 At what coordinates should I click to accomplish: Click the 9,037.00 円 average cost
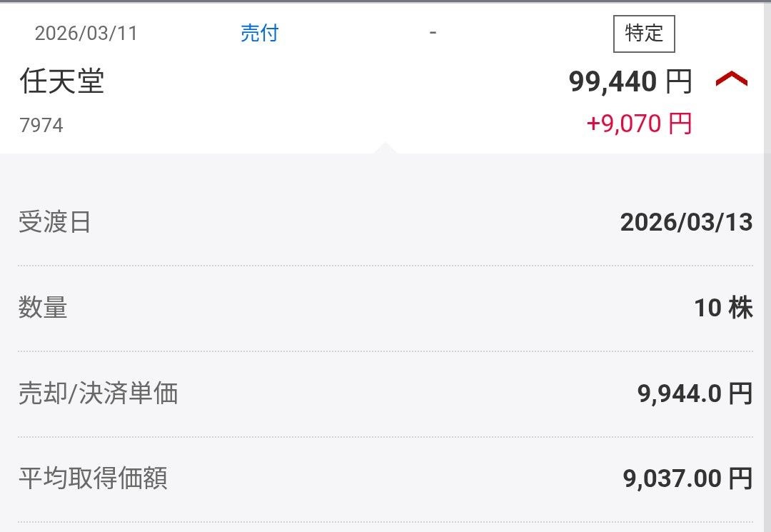point(687,478)
